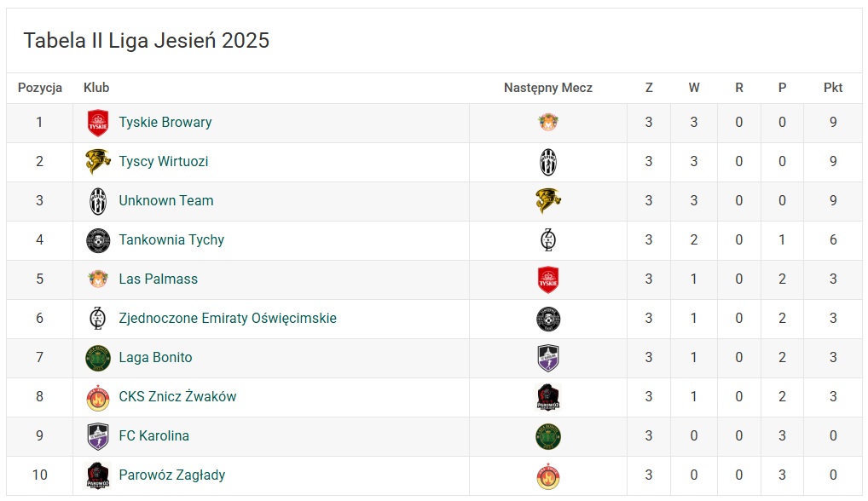Click next-match opponent icon in Tankownia Tychy row
Screen dimensions: 868x501
[548, 240]
